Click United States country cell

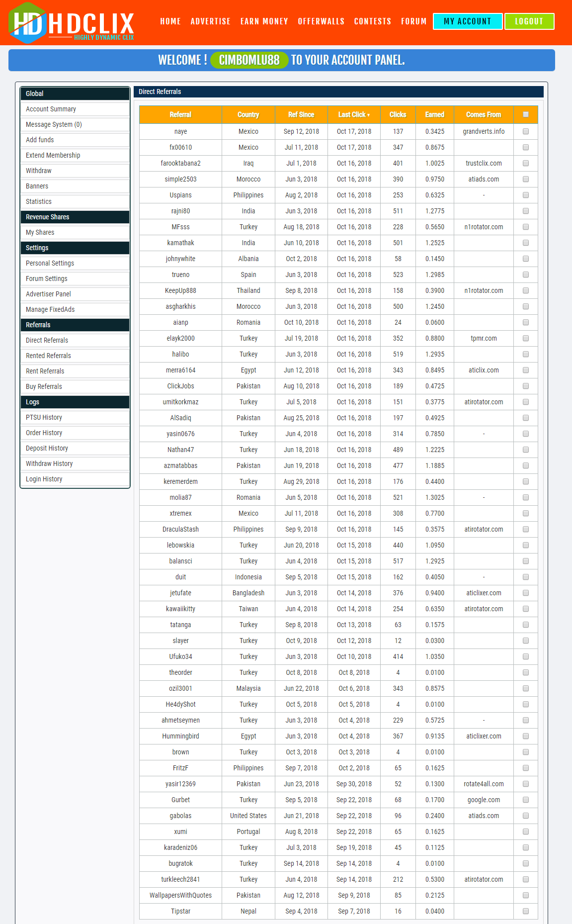pos(248,816)
